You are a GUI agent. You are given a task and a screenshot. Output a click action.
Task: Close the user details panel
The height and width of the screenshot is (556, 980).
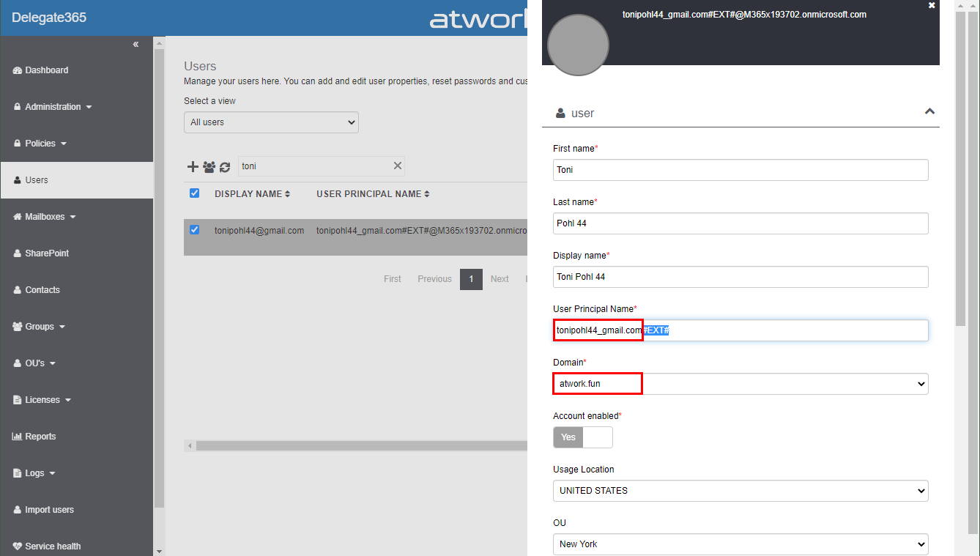point(932,5)
